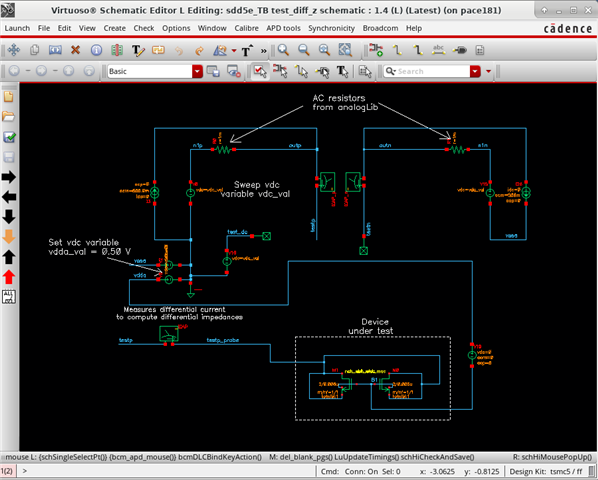Click the Copy tool icon
This screenshot has width=598, height=480.
tap(35, 50)
